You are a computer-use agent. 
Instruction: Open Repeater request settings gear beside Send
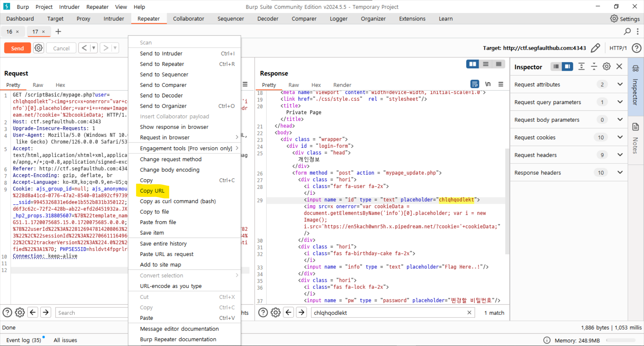pyautogui.click(x=39, y=48)
